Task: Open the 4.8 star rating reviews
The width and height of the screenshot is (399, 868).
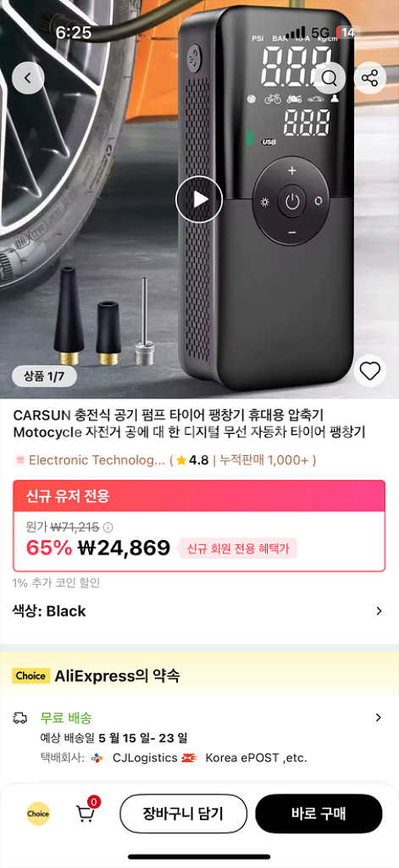Action: 192,460
